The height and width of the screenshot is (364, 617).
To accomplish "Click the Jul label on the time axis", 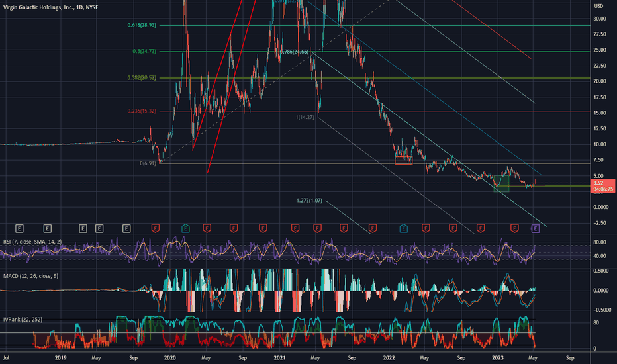I will (6, 358).
